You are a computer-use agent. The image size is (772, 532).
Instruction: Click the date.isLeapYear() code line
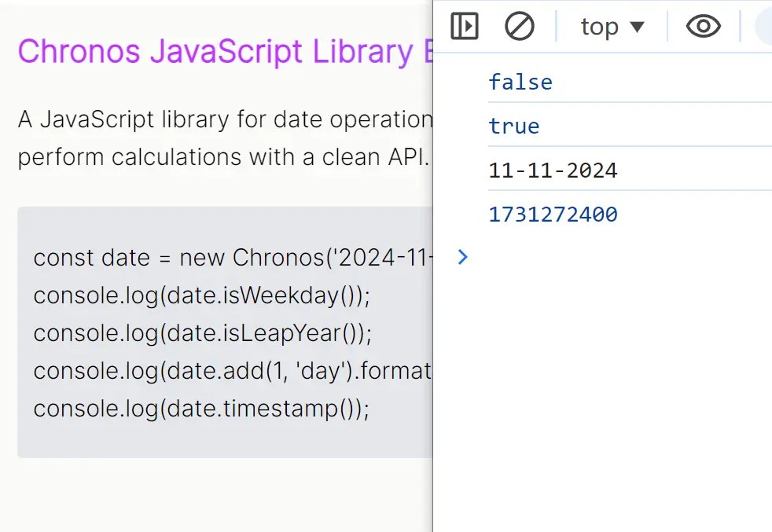202,333
